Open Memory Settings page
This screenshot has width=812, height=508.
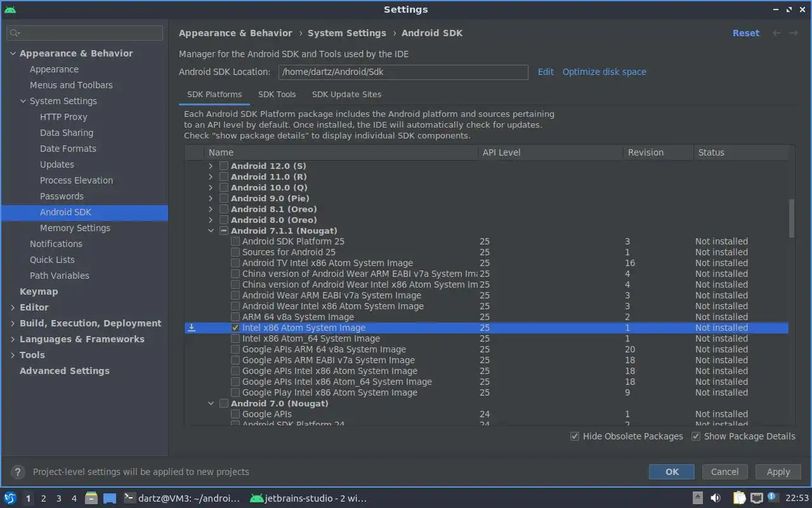[75, 228]
